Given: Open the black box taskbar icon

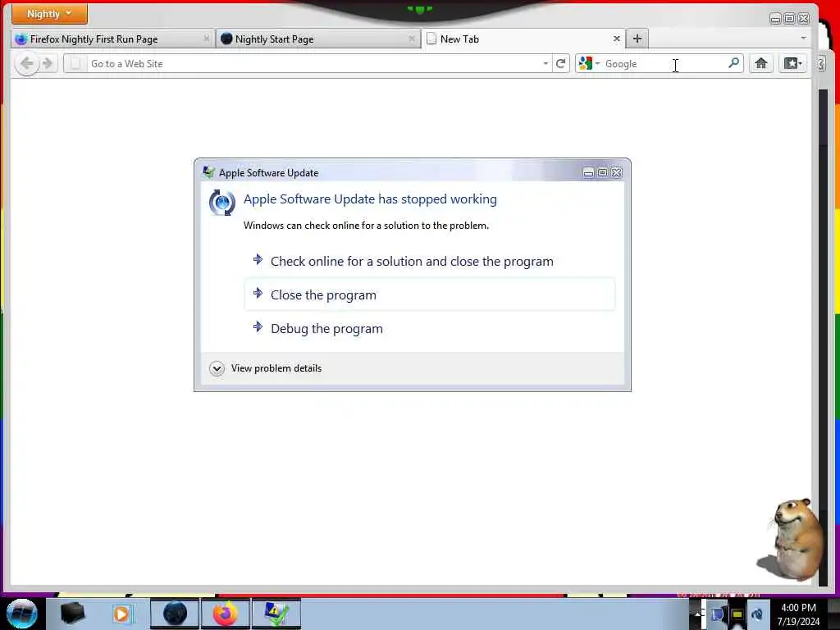Looking at the screenshot, I should click(x=72, y=614).
